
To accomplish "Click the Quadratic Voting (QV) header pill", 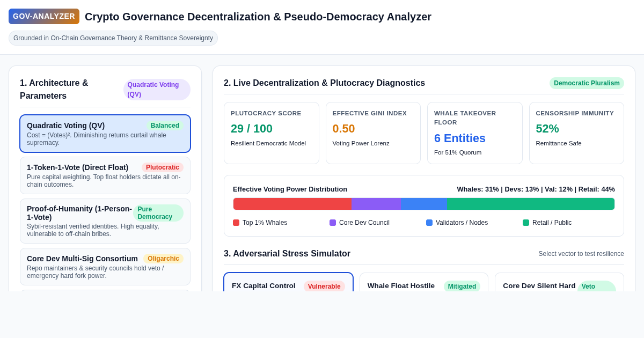I will tap(157, 90).
